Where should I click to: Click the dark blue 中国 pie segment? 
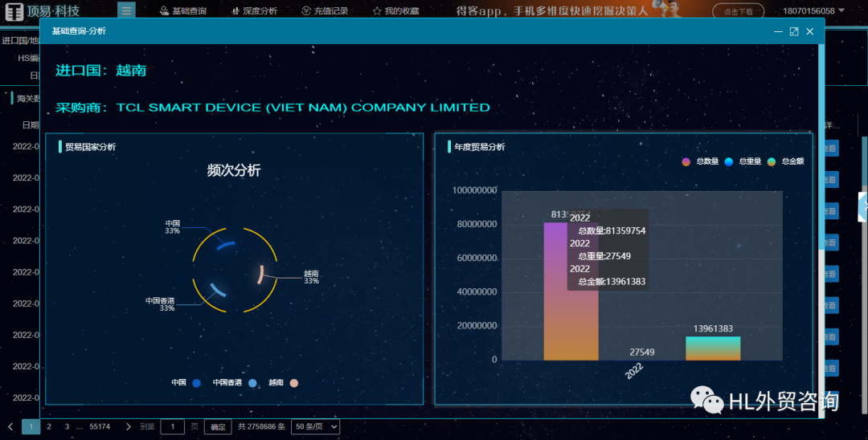[x=225, y=246]
